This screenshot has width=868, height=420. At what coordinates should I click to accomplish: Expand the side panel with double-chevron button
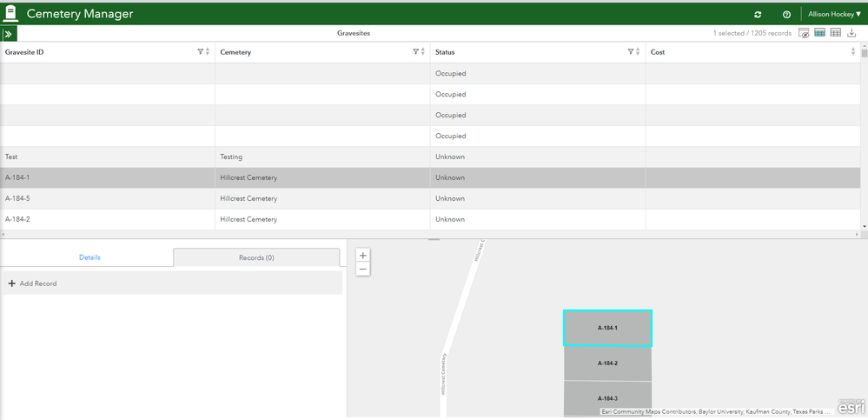pyautogui.click(x=9, y=34)
